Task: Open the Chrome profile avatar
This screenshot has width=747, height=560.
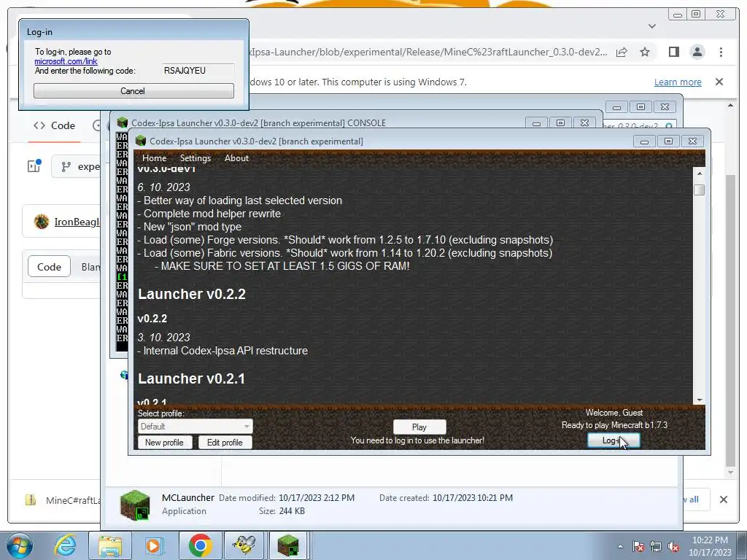Action: click(697, 52)
